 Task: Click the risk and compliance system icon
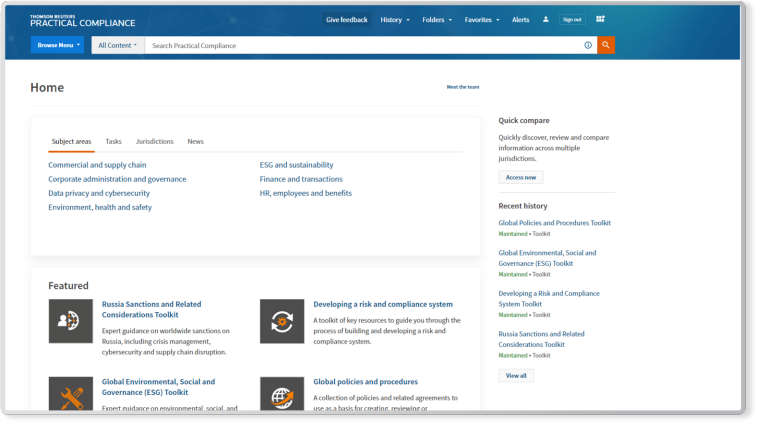click(282, 321)
